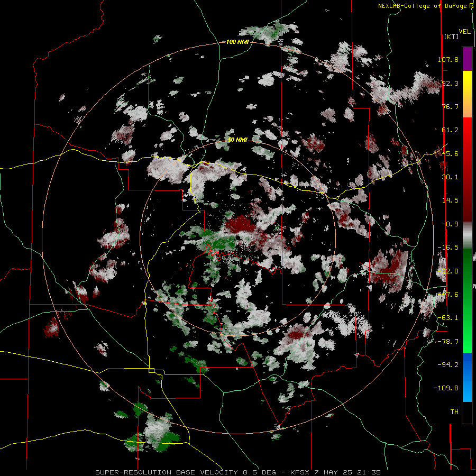
Task: Click the [KT] units label
Action: (452, 36)
